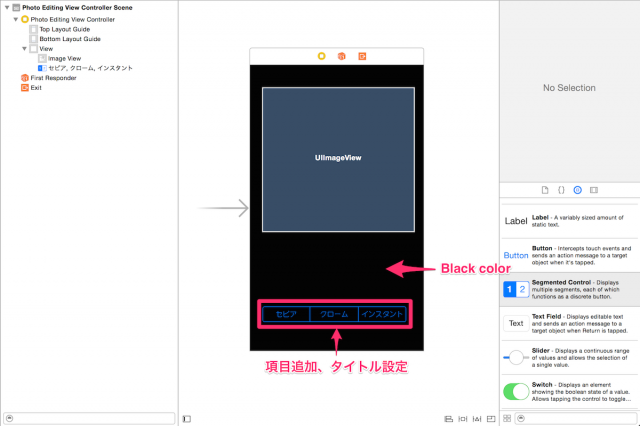The height and width of the screenshot is (426, 640).
Task: Open the Resizing Behavior button
Action: point(491,419)
